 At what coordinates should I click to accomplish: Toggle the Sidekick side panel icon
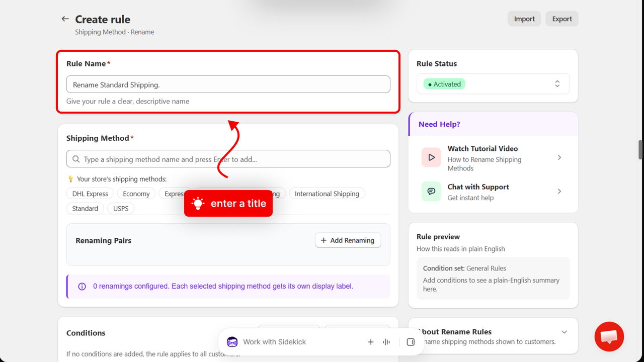(411, 342)
